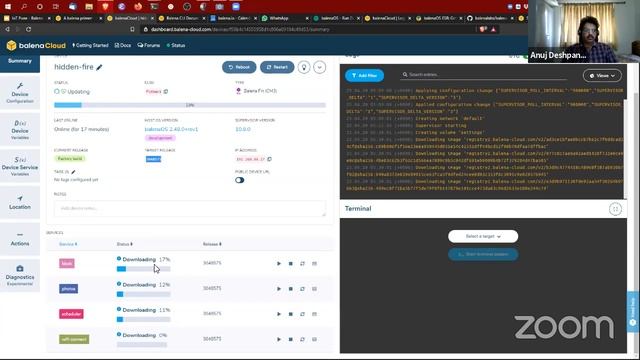Open logs icon for scheduler service
Screen dimensions: 640x360
click(314, 314)
